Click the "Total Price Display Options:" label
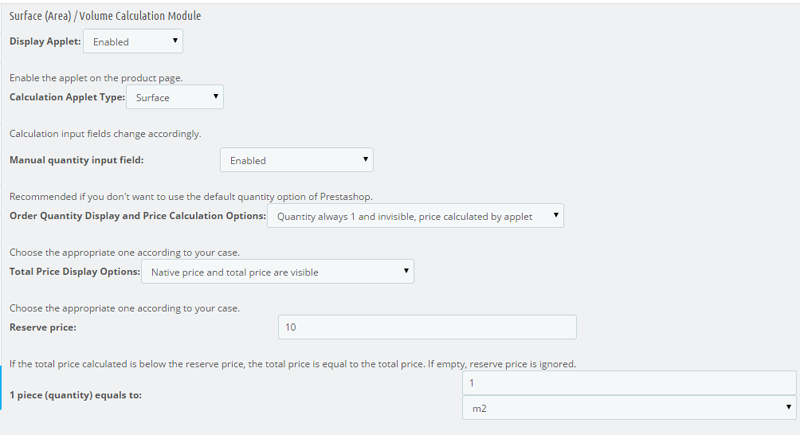This screenshot has height=435, width=800. click(75, 271)
